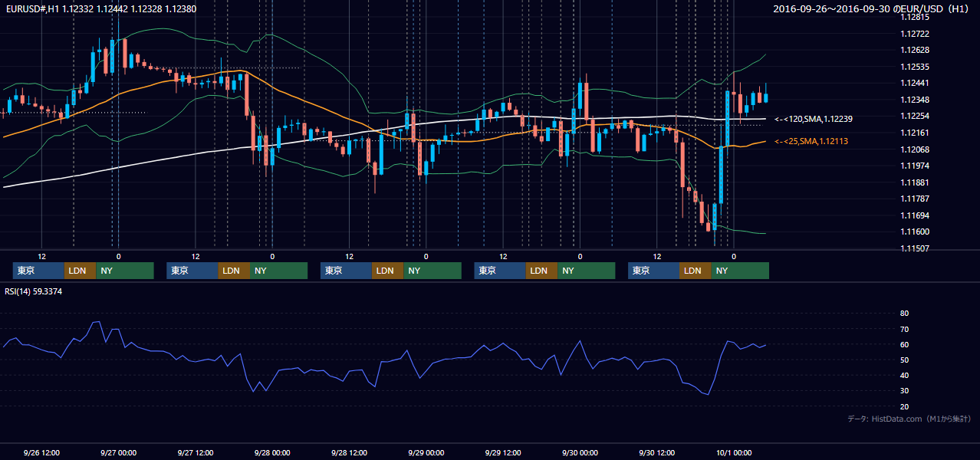Select RSI scale value 30

click(x=904, y=391)
